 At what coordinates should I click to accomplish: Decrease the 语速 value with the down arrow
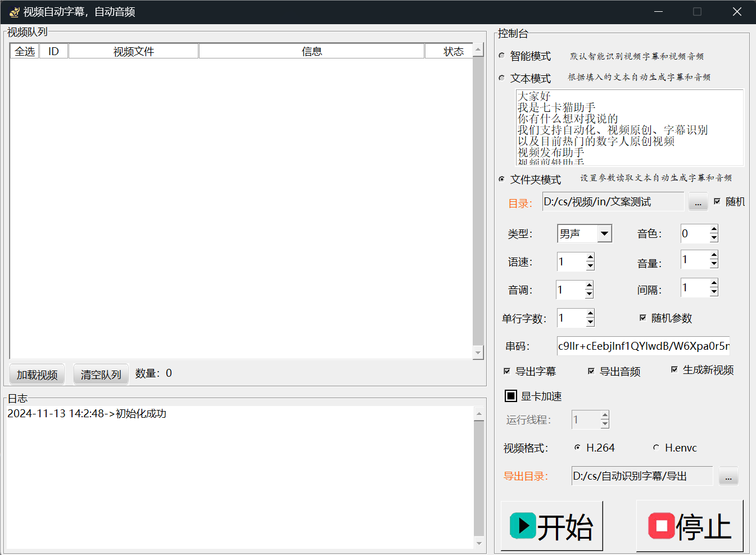[x=590, y=266]
